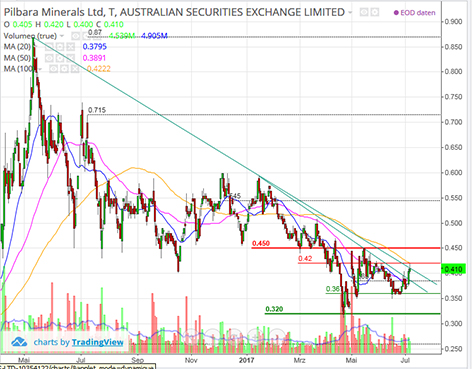Remove the MA (50) indicator
The image size is (472, 369).
click(71, 58)
